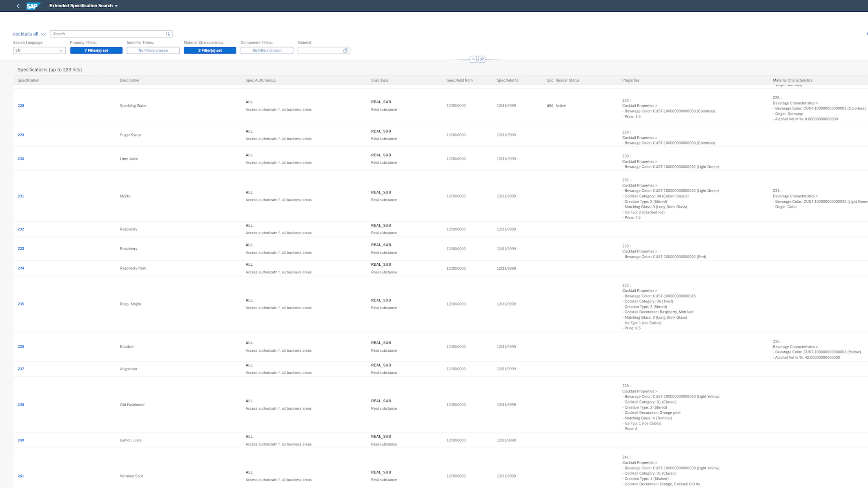This screenshot has height=488, width=868.
Task: Click 'Specifications (up to 223 hits)' table title
Action: (50, 70)
